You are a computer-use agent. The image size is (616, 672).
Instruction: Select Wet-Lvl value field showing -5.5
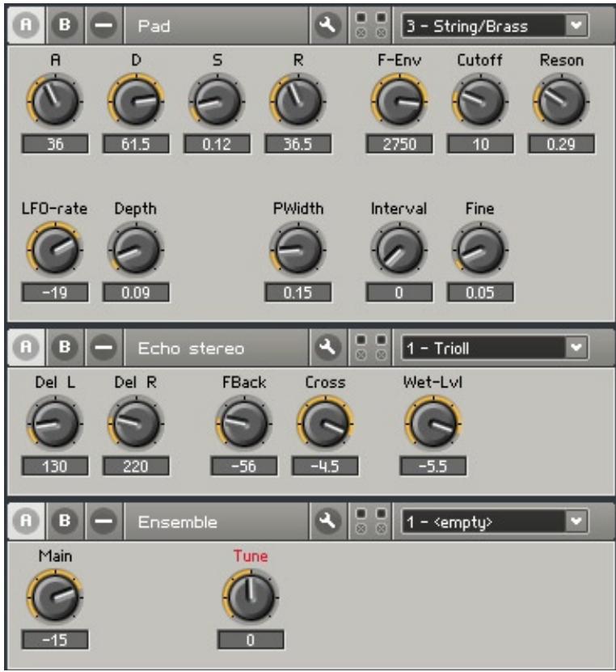pyautogui.click(x=433, y=467)
